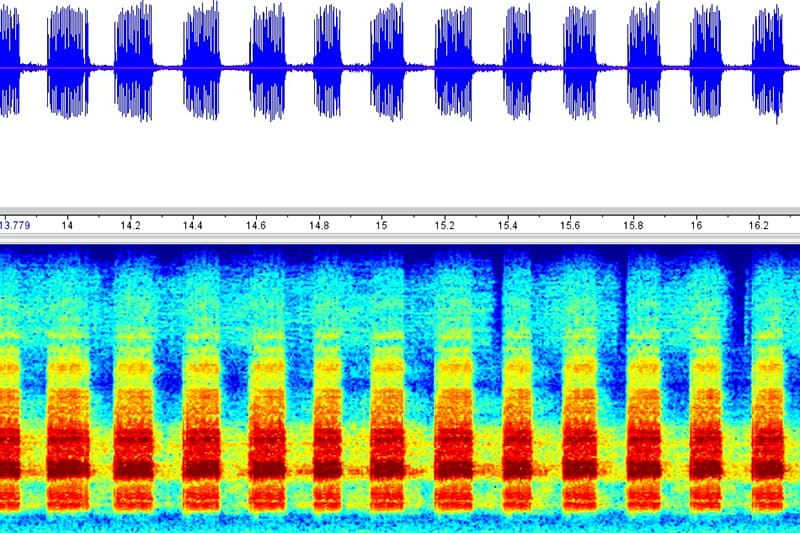Screen dimensions: 800x533
Task: Jump to the 15.6 time ruler mark
Action: [x=570, y=226]
